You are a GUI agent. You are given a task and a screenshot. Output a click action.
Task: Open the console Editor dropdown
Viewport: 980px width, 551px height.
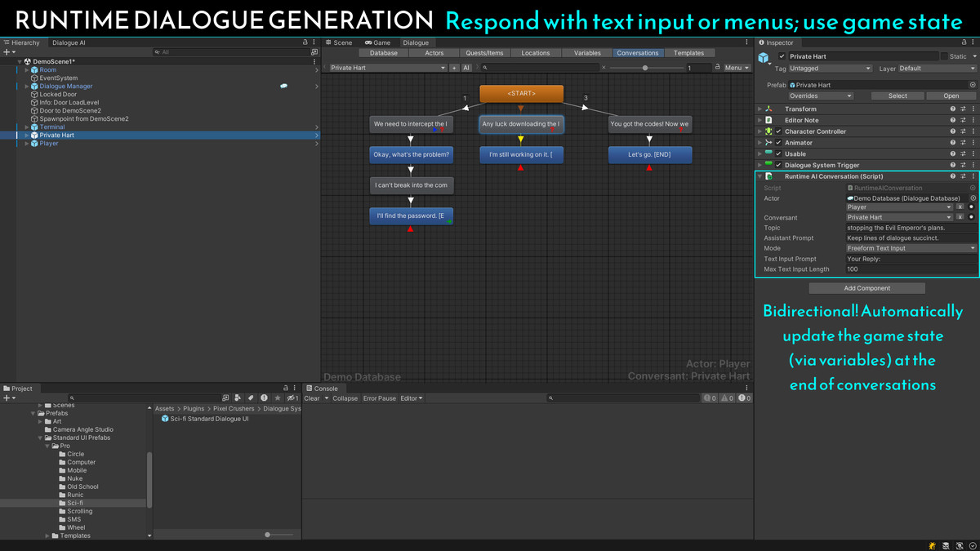[412, 398]
